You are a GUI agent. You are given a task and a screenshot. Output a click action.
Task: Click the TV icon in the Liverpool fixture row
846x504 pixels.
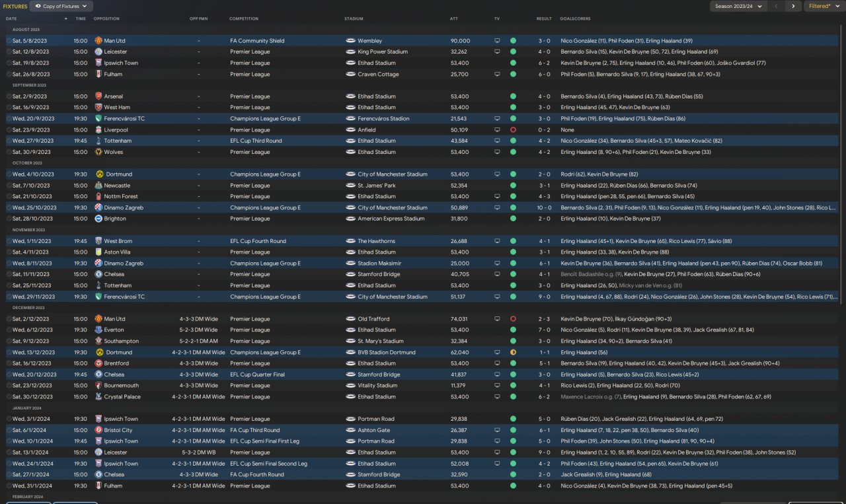click(x=497, y=130)
